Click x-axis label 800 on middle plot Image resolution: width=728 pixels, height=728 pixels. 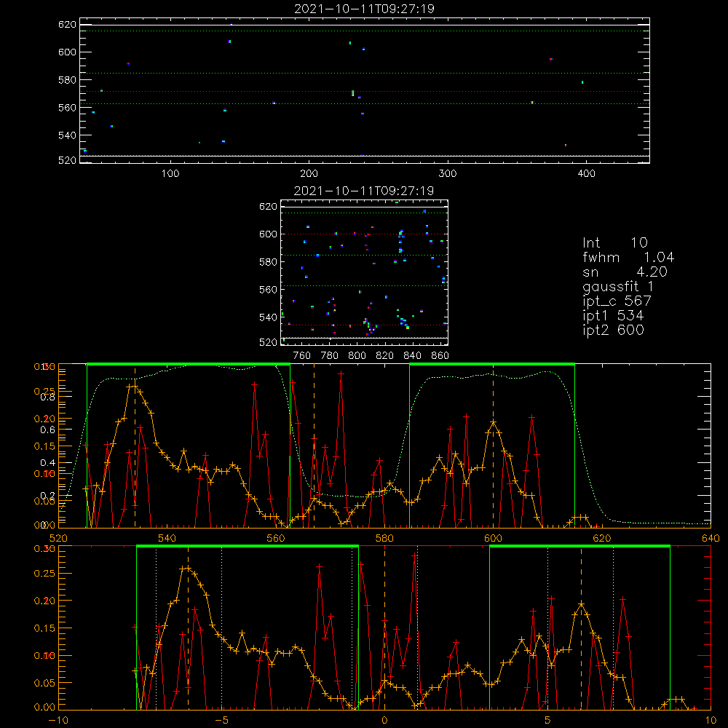coord(357,356)
